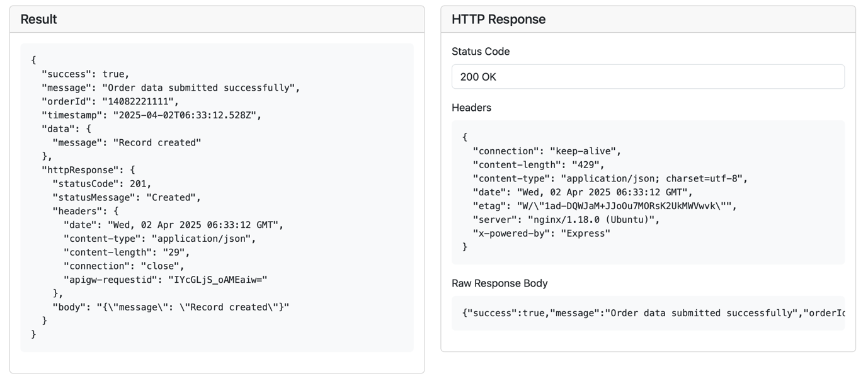Click the HTTP Response panel heading

click(x=498, y=20)
